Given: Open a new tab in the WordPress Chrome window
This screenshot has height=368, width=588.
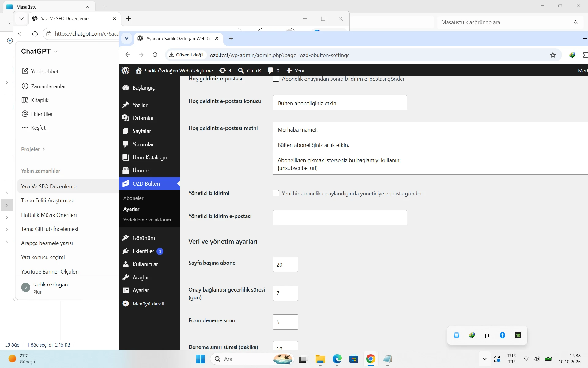Looking at the screenshot, I should (231, 38).
